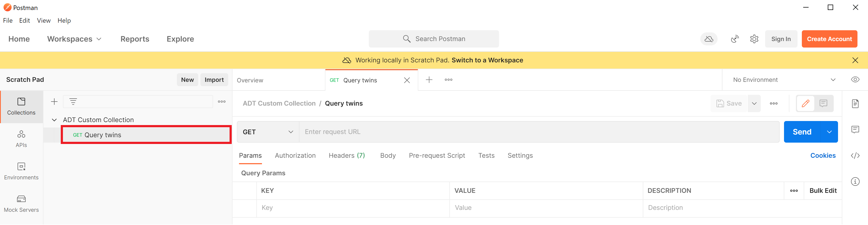Open Reports page

coord(135,39)
